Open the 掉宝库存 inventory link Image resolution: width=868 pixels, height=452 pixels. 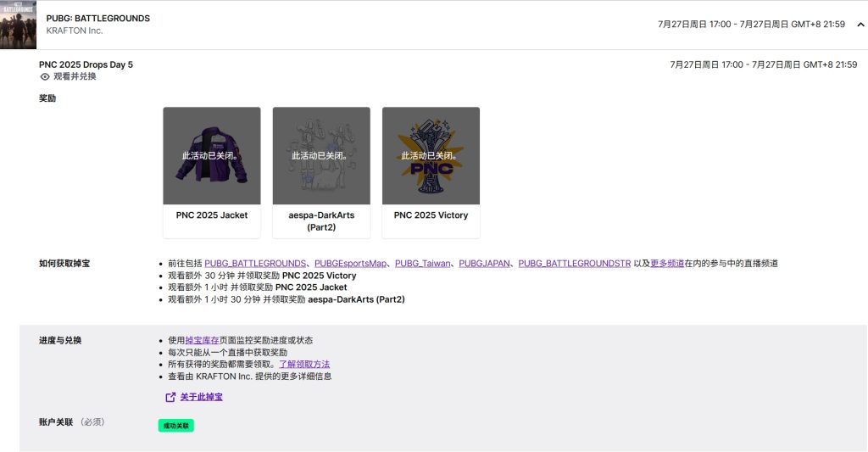point(202,341)
